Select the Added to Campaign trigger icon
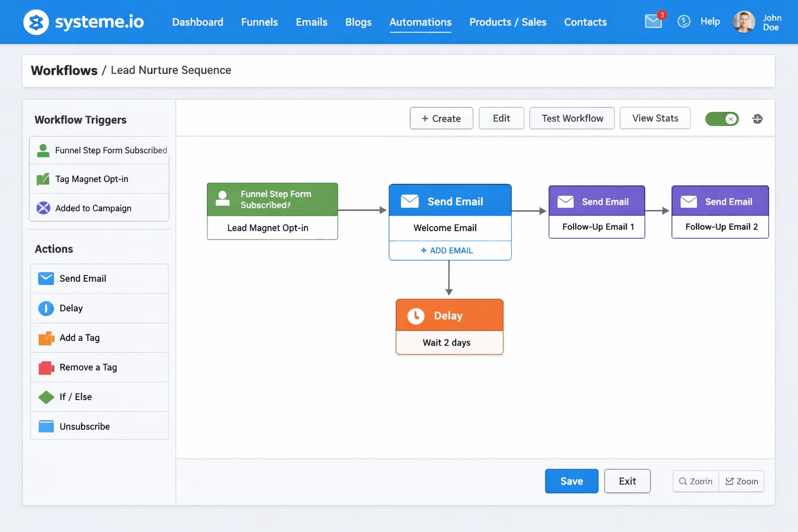 point(43,208)
